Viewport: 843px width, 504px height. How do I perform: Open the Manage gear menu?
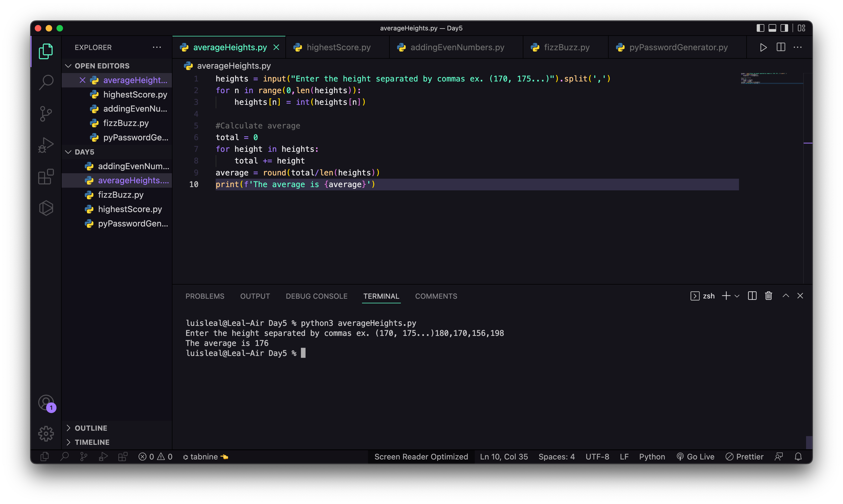tap(46, 434)
